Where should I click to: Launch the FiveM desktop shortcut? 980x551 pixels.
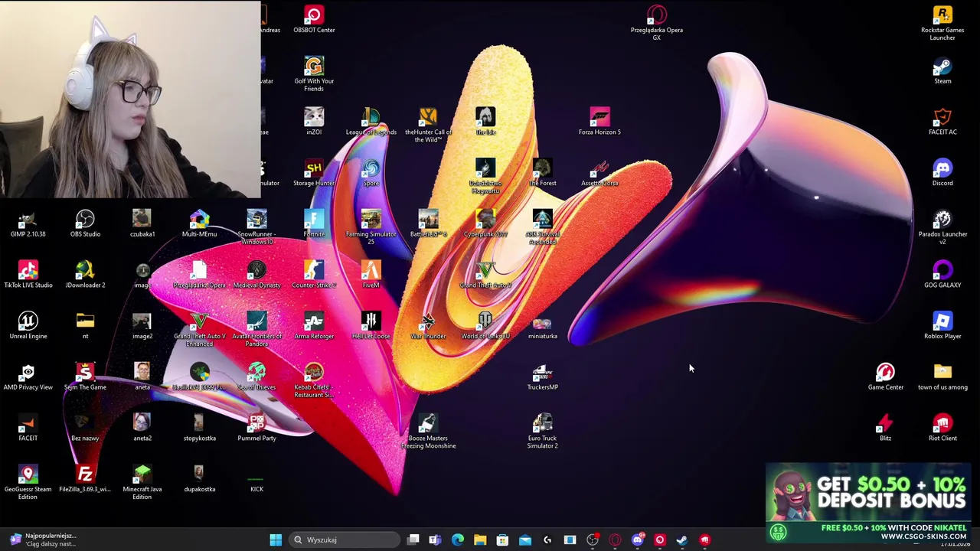[x=371, y=275]
